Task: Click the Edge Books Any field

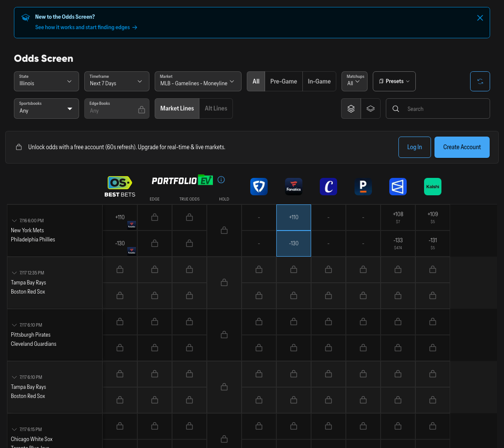Action: 117,108
